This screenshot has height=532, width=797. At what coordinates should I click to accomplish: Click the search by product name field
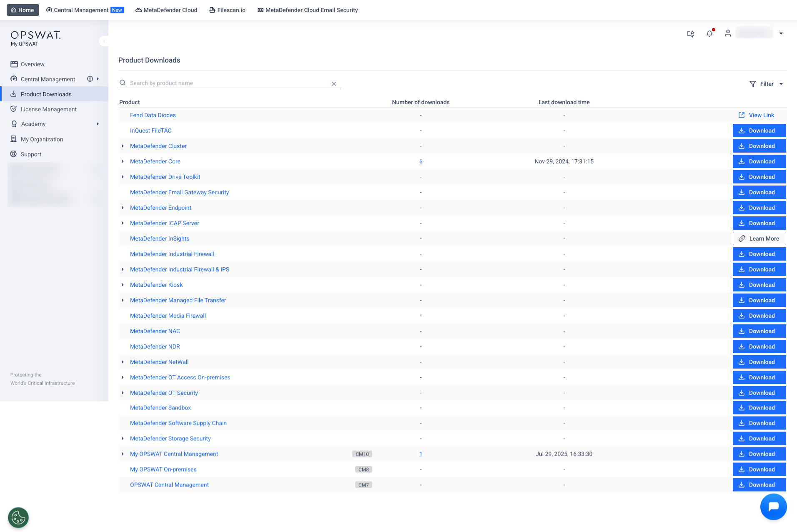[x=227, y=83]
